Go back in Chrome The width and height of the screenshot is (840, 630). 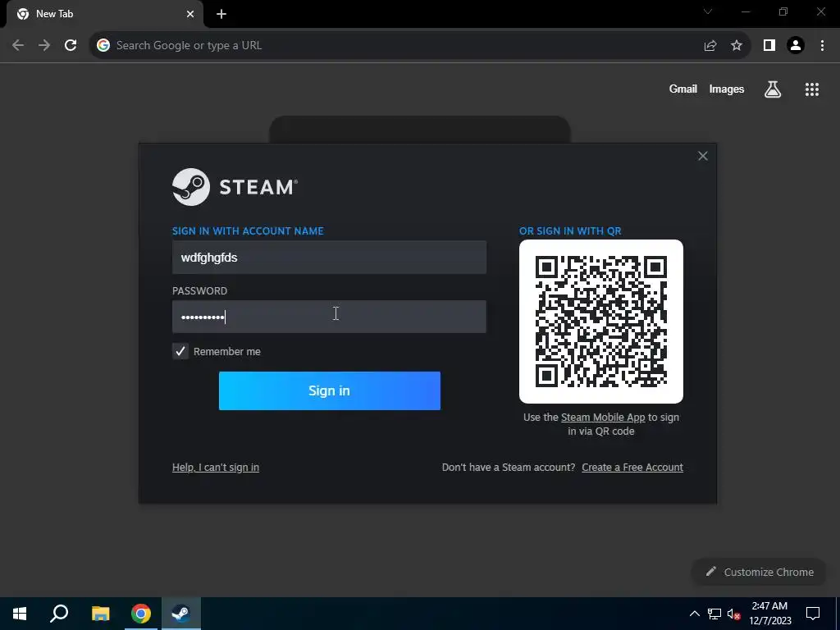pos(18,45)
